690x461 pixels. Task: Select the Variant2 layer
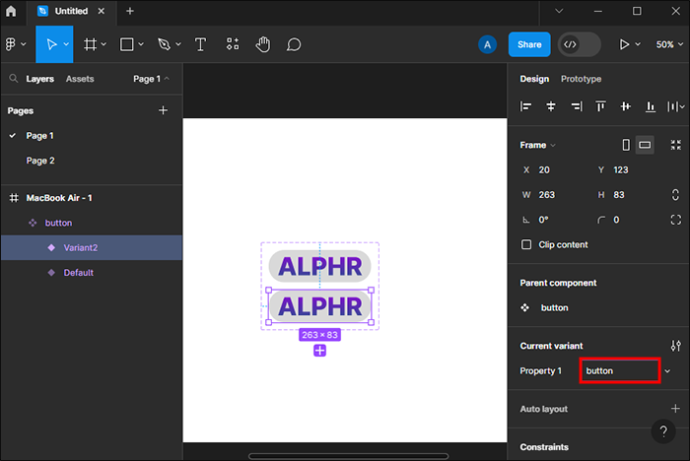[91, 247]
